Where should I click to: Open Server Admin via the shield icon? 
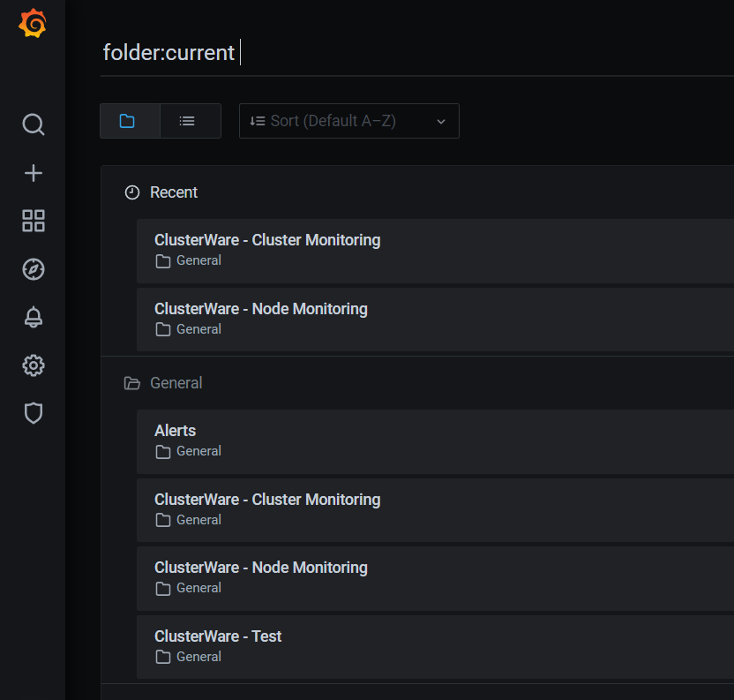click(33, 413)
